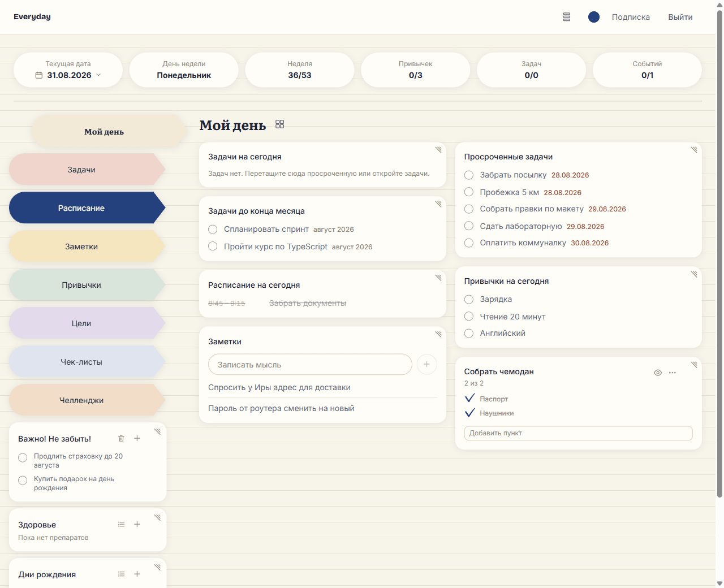Click Выйти to log out
724x588 pixels.
680,17
